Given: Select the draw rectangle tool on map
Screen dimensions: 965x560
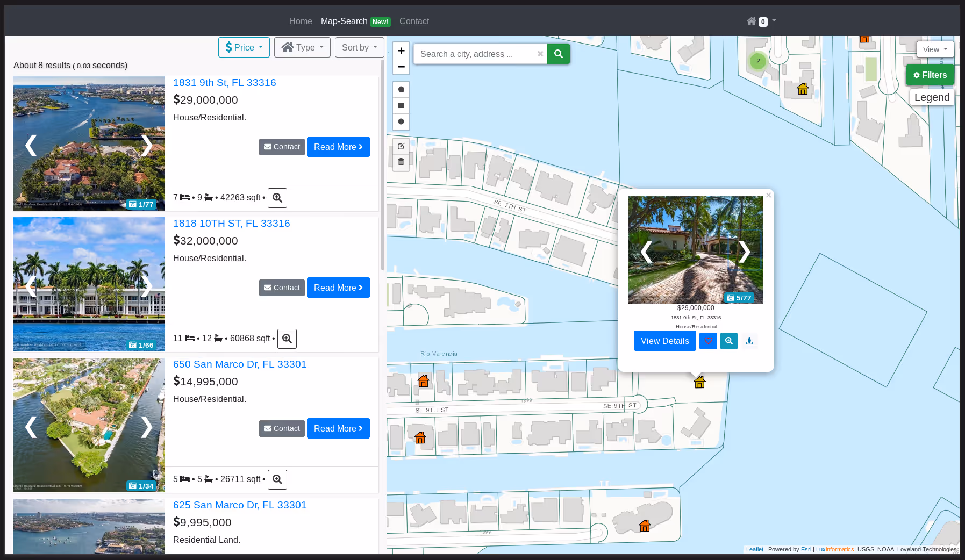Looking at the screenshot, I should 401,105.
